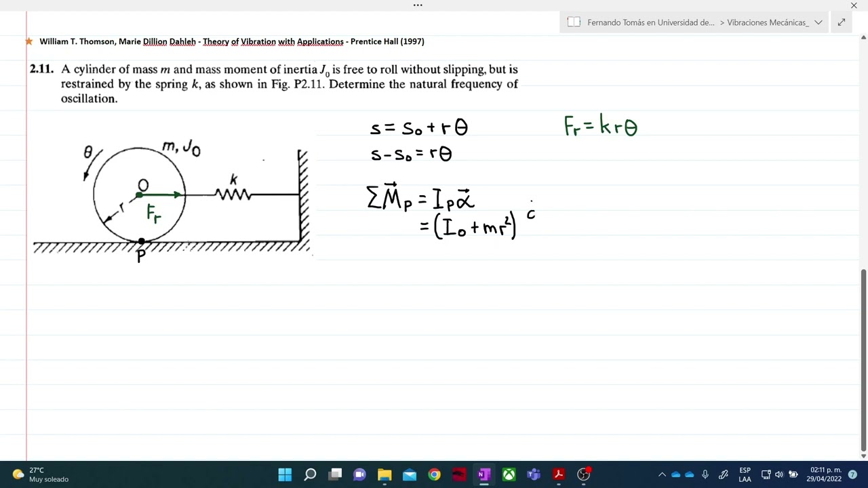Click the handwritten equation s = s₀ + rθ

coord(419,127)
